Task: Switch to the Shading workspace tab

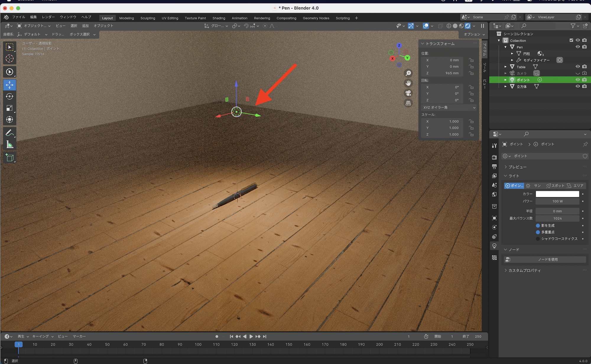Action: 219,18
